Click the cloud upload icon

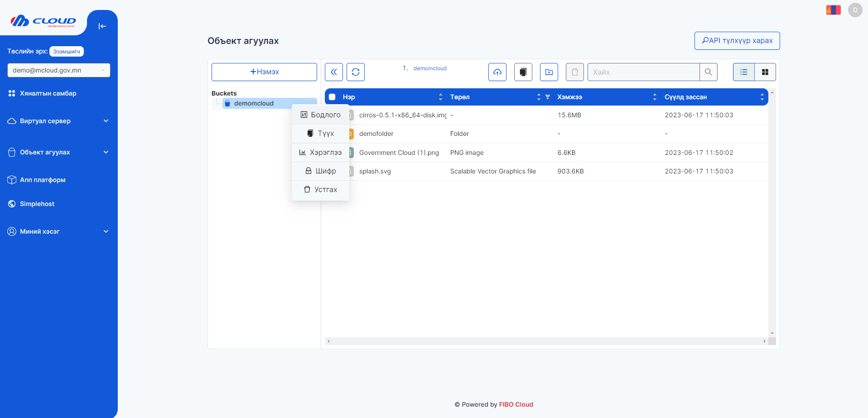click(x=497, y=72)
